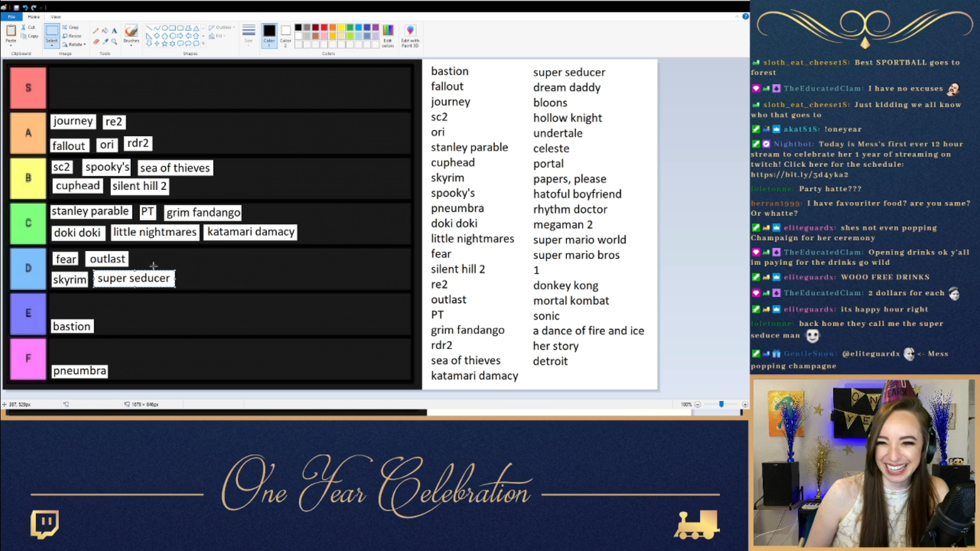Open the Rotate dropdown
This screenshot has height=551, width=980.
tap(74, 44)
